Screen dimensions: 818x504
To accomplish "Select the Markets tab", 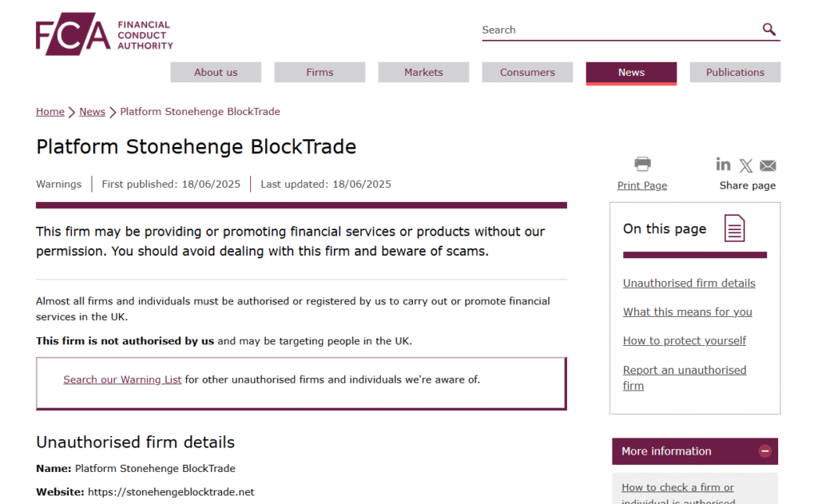I will (x=423, y=73).
